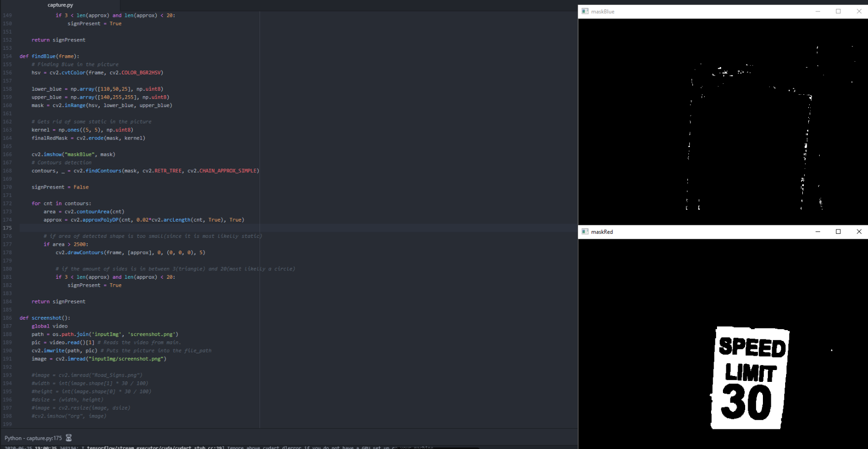Click the 'signPresent = False' line
This screenshot has height=449, width=868.
(60, 187)
